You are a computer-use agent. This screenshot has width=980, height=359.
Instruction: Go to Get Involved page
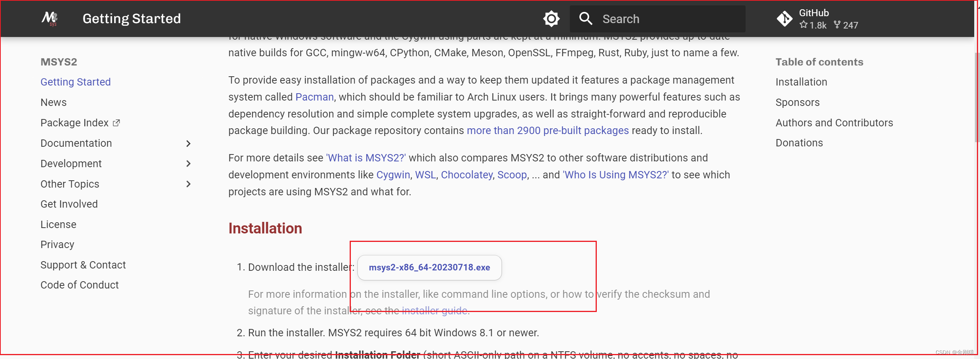69,204
